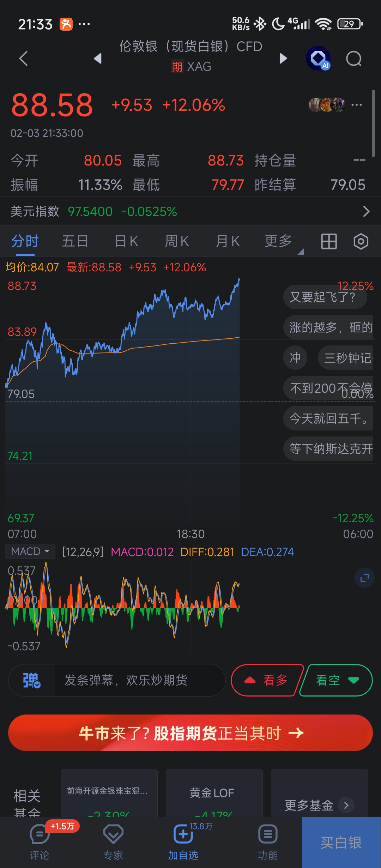Tap the 冲 comment bubble

point(295,357)
